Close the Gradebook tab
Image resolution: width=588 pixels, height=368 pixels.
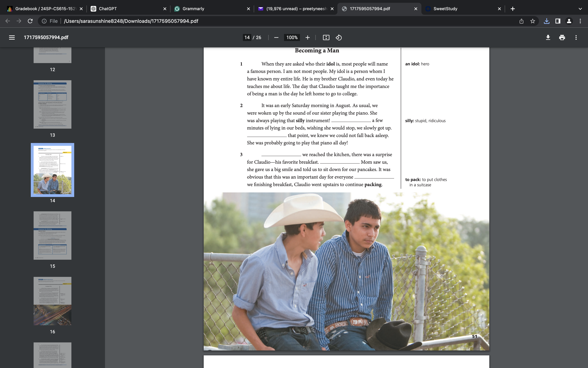tap(81, 9)
